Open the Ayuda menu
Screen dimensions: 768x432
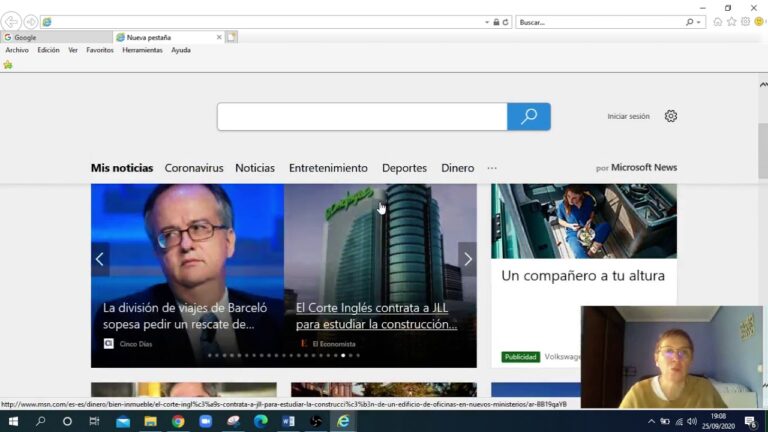pyautogui.click(x=181, y=50)
